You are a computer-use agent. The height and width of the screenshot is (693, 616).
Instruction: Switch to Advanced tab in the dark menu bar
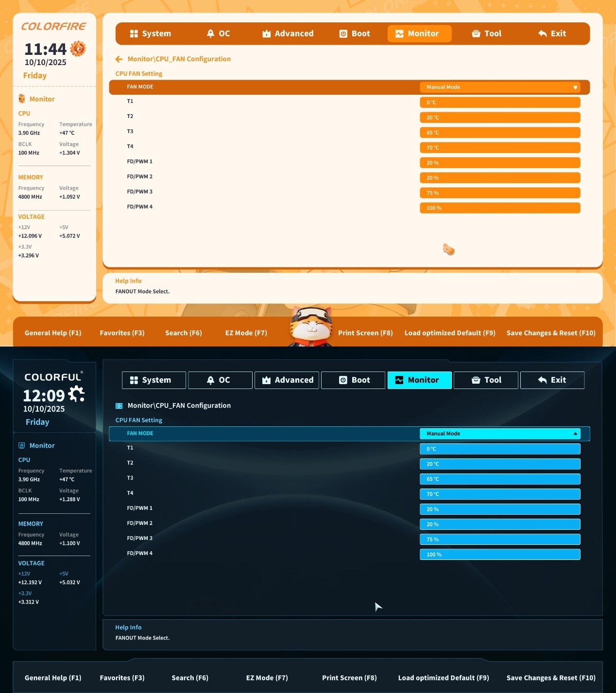[287, 380]
